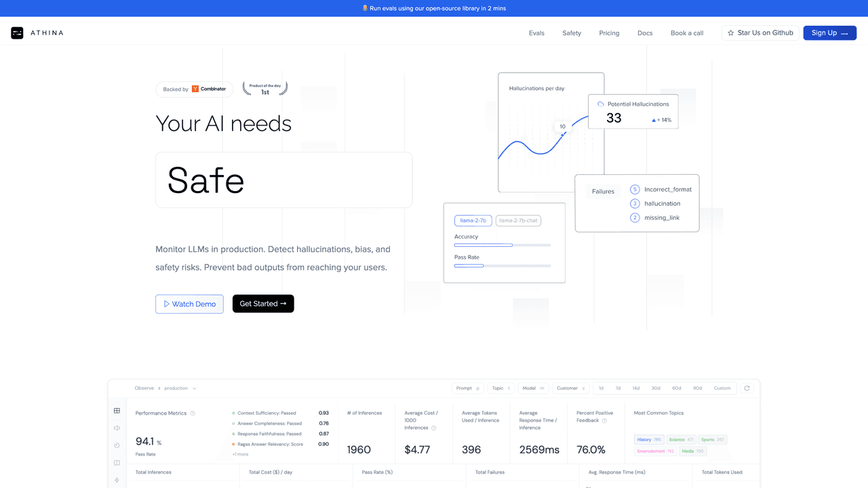Screen dimensions: 868x488
Task: Click the cloud icon beside Potential Hallucinations
Action: [x=601, y=104]
